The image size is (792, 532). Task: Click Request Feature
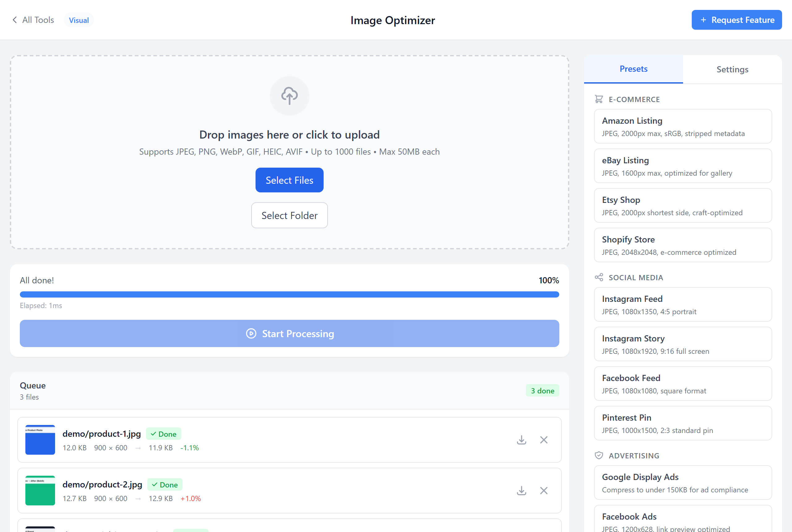point(736,20)
